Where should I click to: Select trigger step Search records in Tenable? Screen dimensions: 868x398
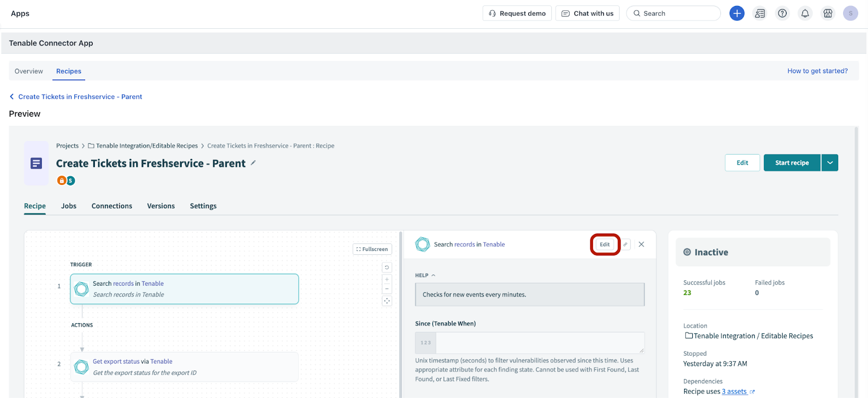(184, 289)
